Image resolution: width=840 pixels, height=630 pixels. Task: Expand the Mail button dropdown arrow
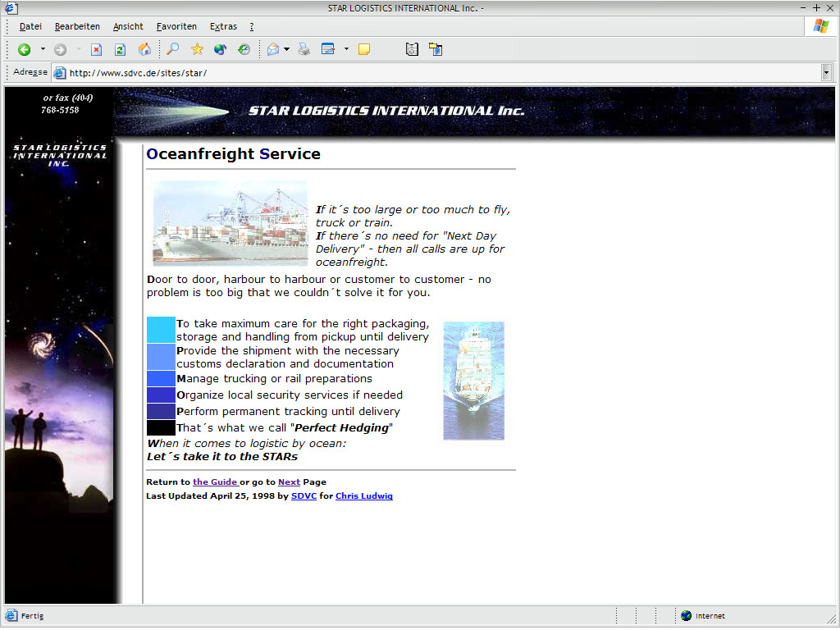(286, 49)
